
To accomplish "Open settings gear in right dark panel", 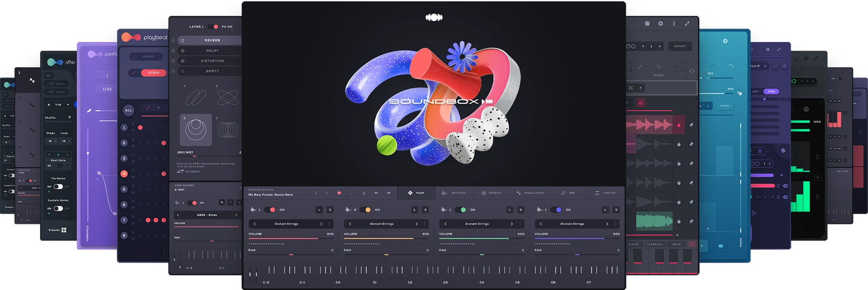I will click(661, 24).
